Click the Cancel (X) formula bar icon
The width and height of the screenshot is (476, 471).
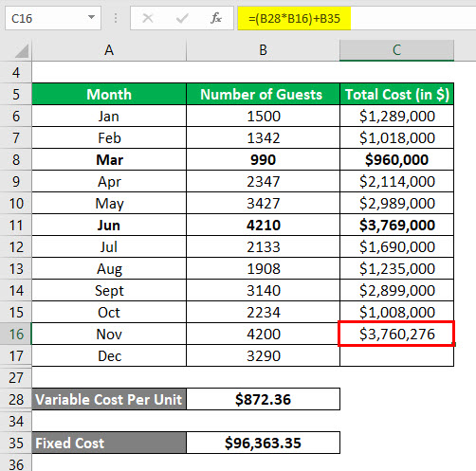pyautogui.click(x=148, y=18)
